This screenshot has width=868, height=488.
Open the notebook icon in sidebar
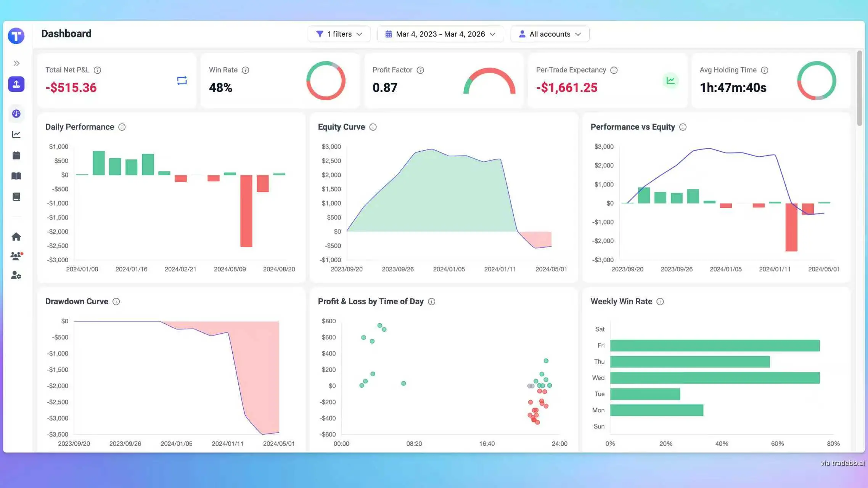tap(16, 197)
